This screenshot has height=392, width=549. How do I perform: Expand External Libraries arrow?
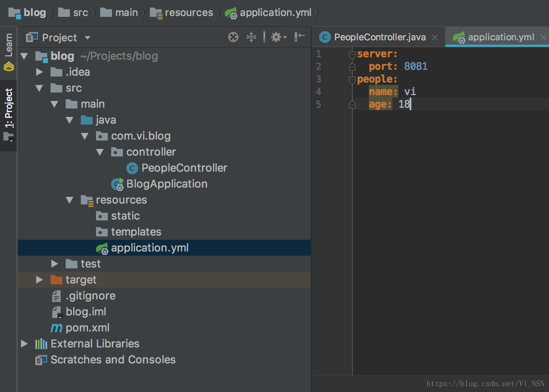click(24, 344)
